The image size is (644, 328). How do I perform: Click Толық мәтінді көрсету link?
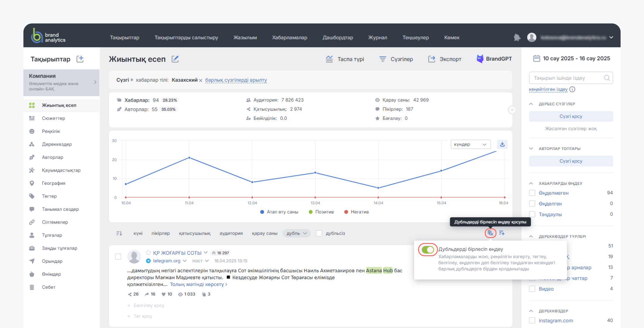198,284
